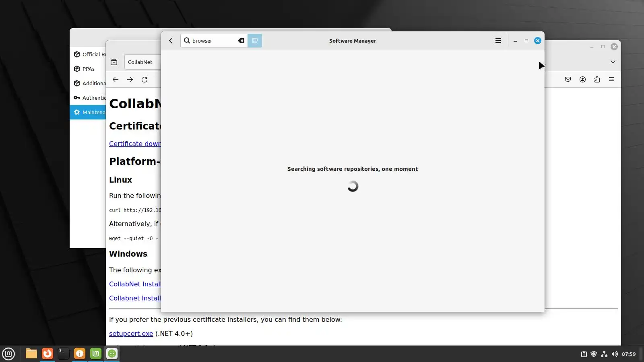Toggle the search-in-descriptions button beside search box
This screenshot has width=644, height=362.
click(x=255, y=41)
